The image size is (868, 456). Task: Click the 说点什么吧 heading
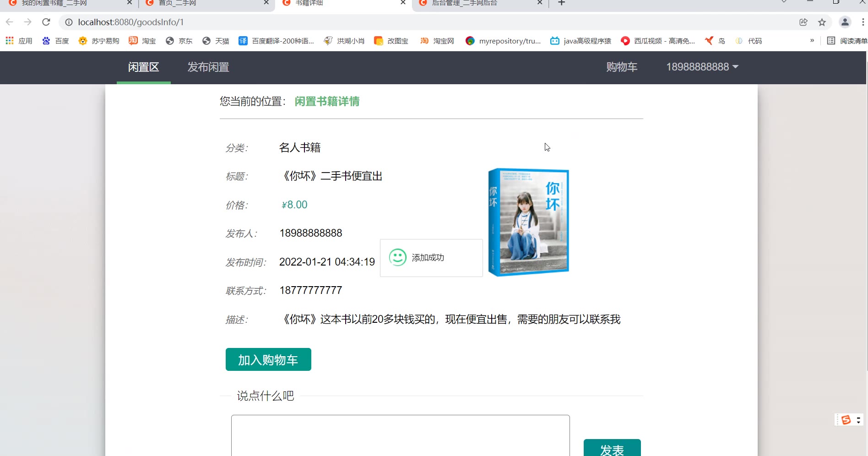coord(266,396)
